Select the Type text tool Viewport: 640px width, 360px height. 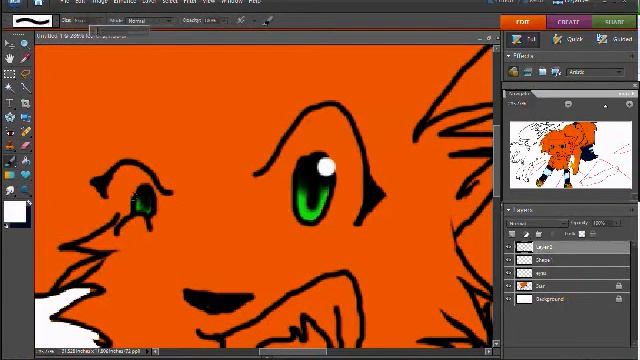click(9, 103)
